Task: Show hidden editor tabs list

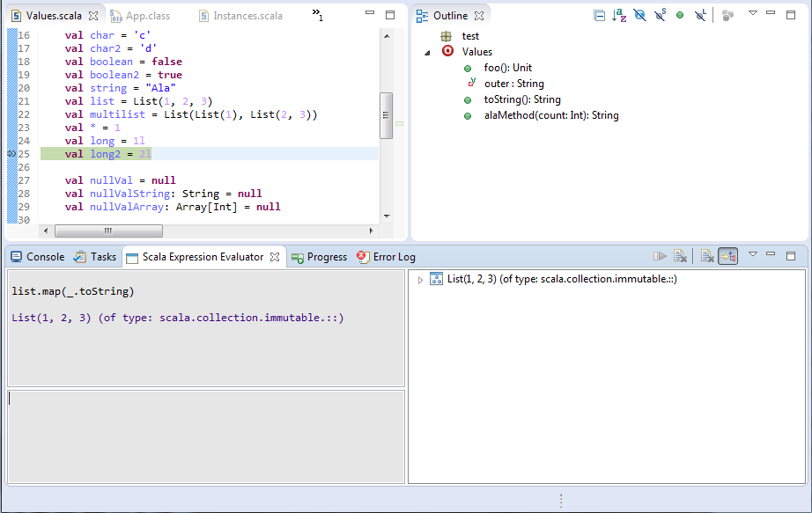Action: (x=317, y=15)
